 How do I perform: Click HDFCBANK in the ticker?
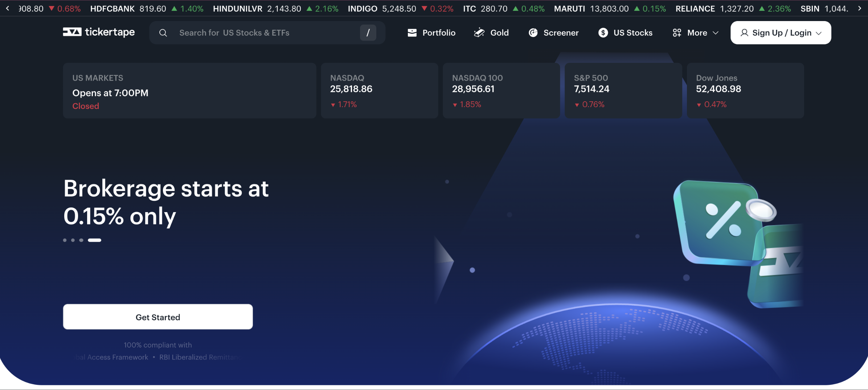pos(112,9)
